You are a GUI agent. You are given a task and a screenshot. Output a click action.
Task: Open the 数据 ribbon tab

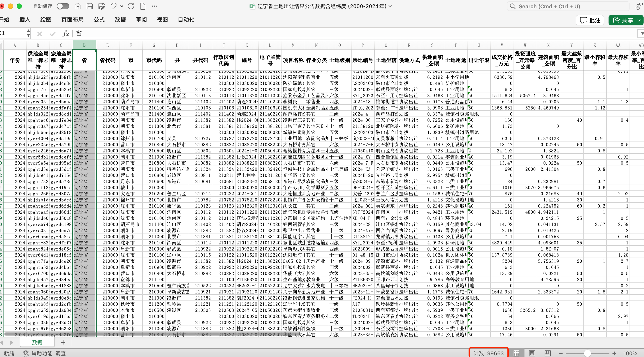point(120,19)
